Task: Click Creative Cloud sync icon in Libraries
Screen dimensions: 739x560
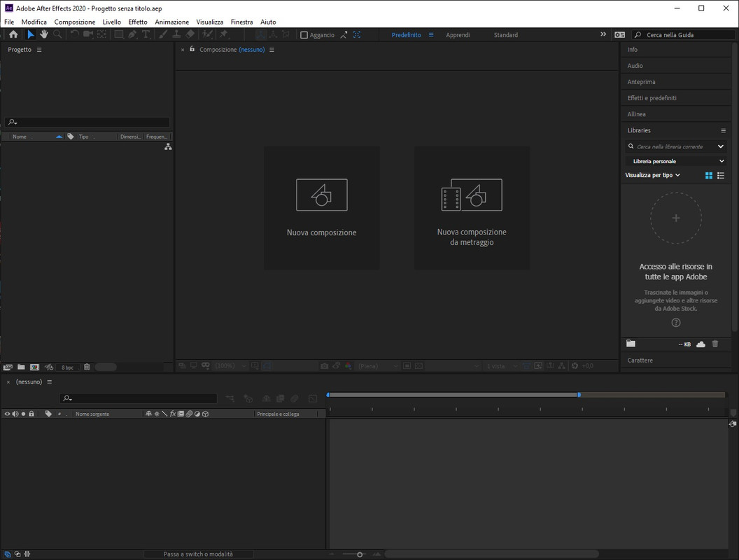Action: click(x=701, y=344)
